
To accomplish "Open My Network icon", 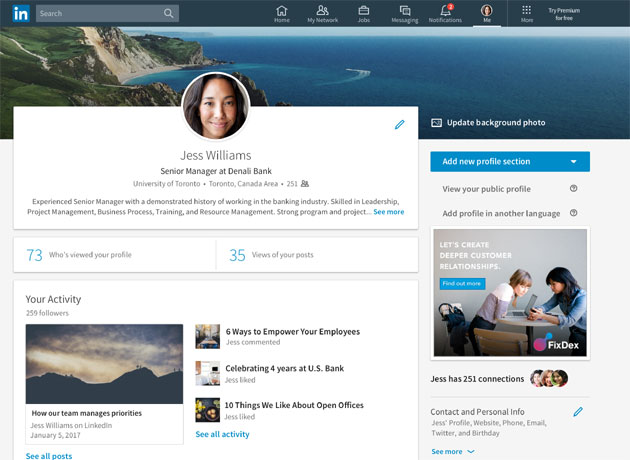I will click(x=323, y=13).
